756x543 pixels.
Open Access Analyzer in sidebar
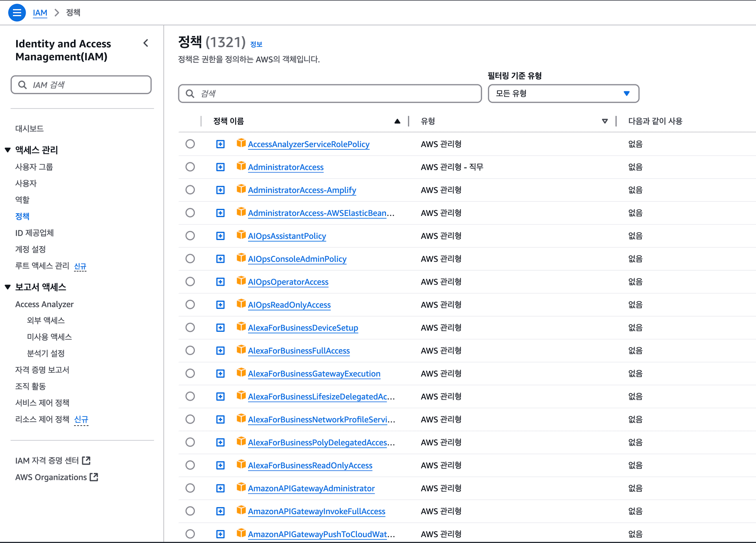(44, 304)
